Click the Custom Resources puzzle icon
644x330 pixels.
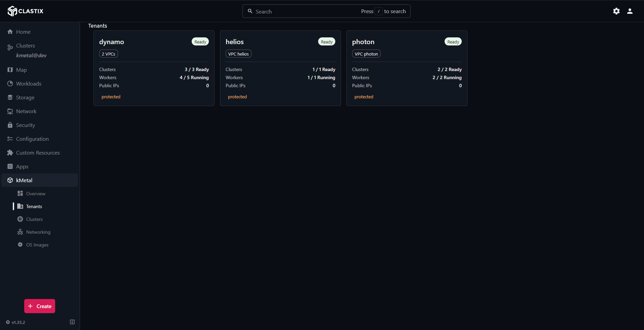point(10,153)
